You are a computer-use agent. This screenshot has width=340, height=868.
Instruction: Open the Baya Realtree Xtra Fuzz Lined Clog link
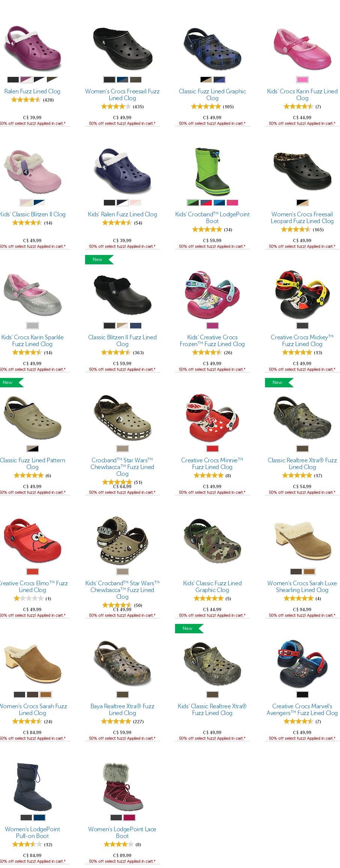pyautogui.click(x=122, y=709)
